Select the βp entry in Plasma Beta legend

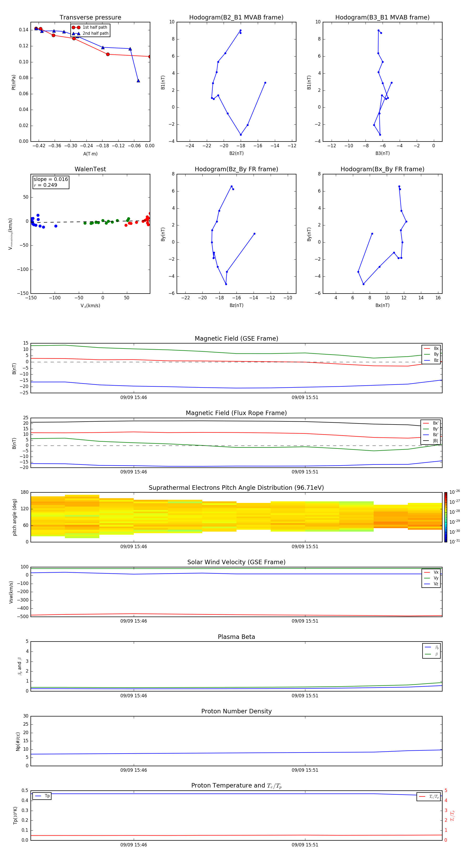point(432,647)
